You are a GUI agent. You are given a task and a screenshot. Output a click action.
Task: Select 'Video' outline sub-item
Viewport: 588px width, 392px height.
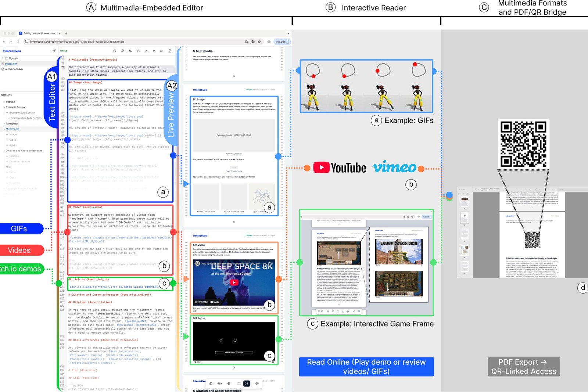tap(13, 140)
